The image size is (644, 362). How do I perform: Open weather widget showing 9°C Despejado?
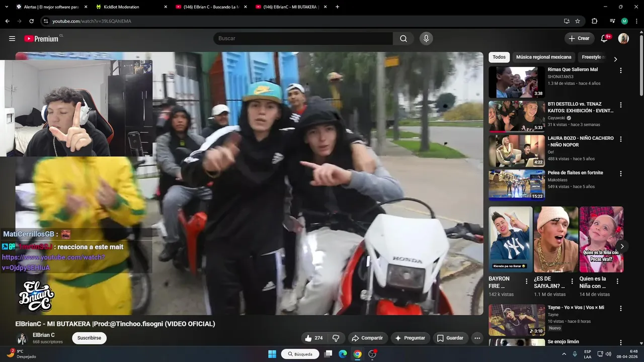tap(21, 354)
